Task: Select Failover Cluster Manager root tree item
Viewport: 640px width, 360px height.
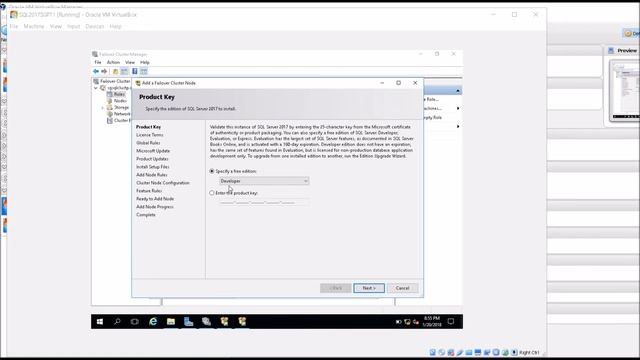Action: coord(115,81)
